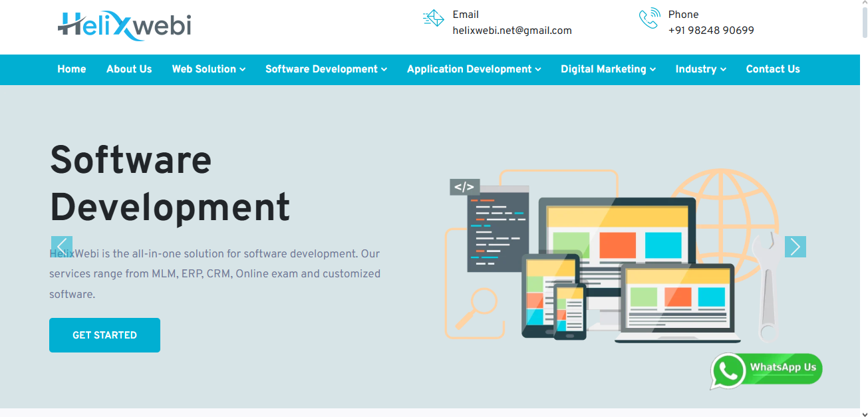This screenshot has height=417, width=868.
Task: Open Contact Us page
Action: (773, 69)
